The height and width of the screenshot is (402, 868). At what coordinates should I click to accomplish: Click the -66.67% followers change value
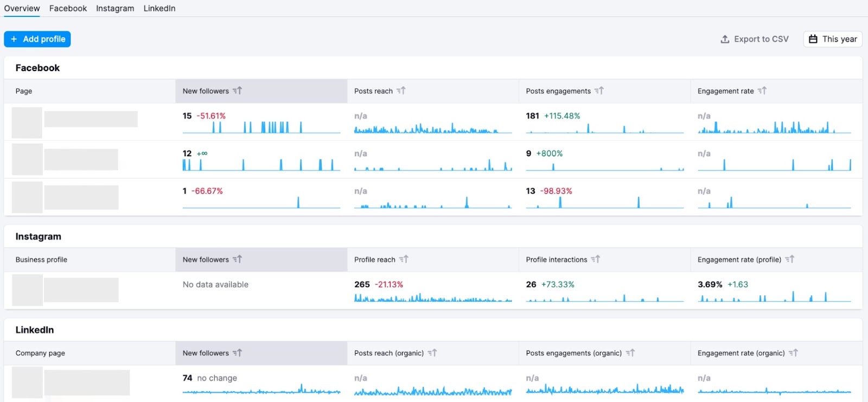[207, 191]
